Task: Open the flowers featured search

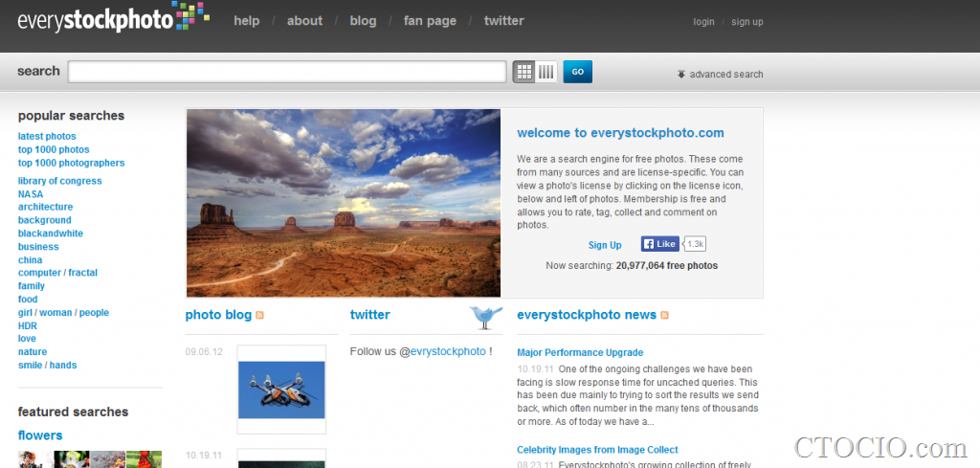Action: [40, 435]
